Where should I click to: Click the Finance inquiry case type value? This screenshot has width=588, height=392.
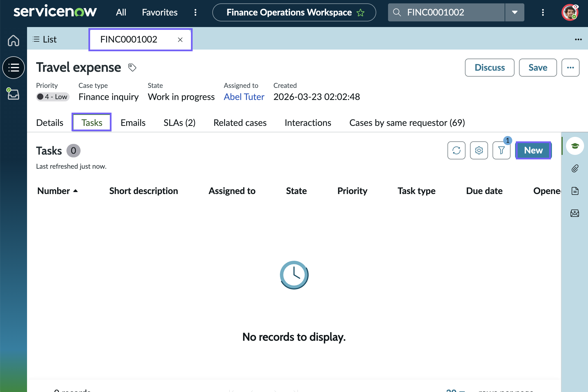108,97
